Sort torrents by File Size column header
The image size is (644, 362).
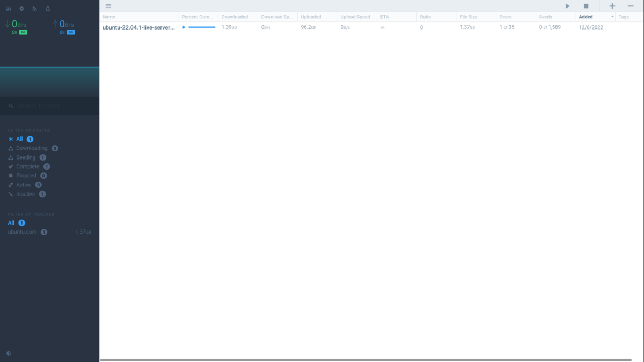(468, 17)
